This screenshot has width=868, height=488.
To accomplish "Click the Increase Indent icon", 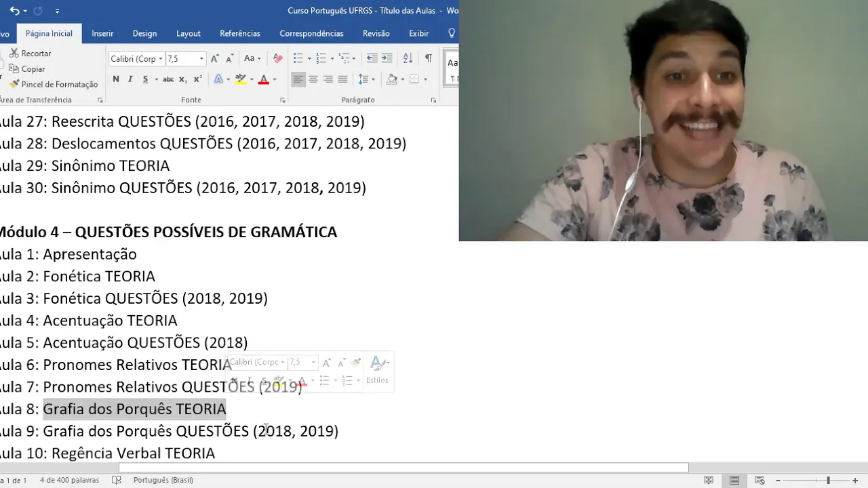I will pos(387,59).
